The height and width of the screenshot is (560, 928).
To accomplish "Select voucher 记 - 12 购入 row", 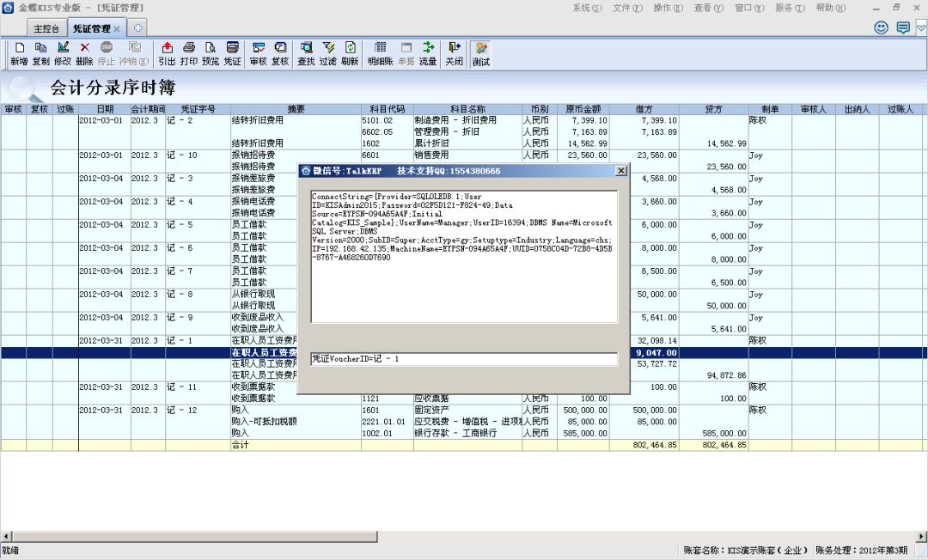I will tap(464, 410).
